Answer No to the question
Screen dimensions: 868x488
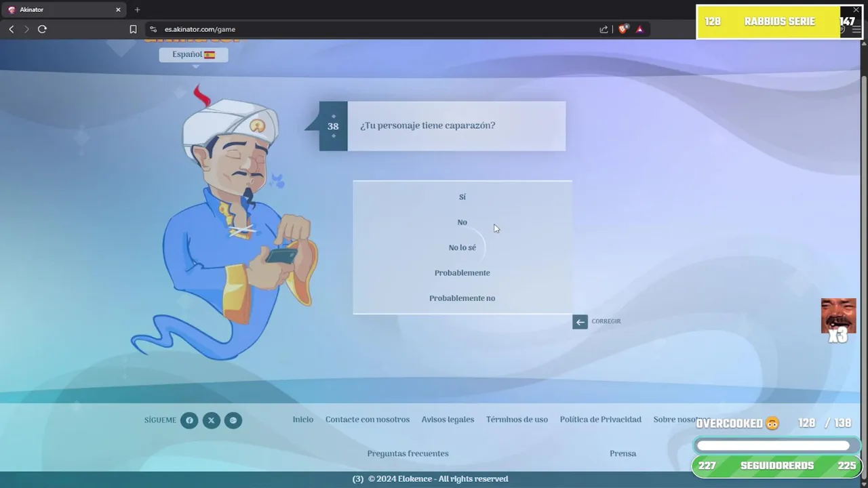pyautogui.click(x=462, y=222)
